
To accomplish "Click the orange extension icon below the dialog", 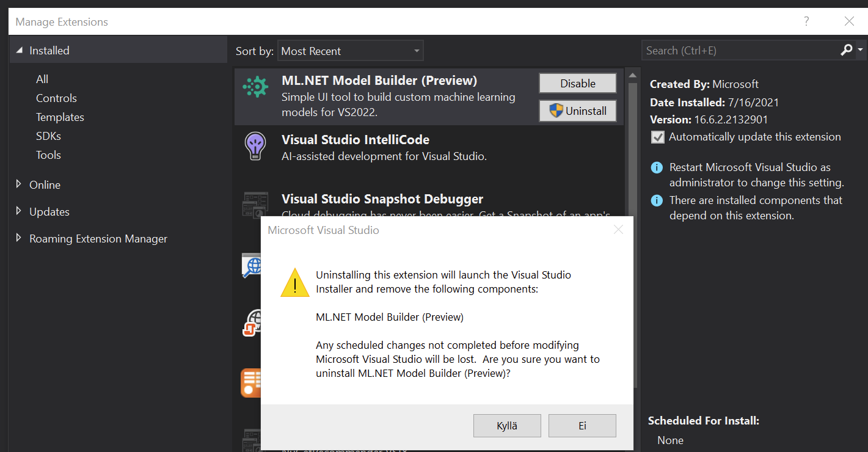I will click(252, 383).
